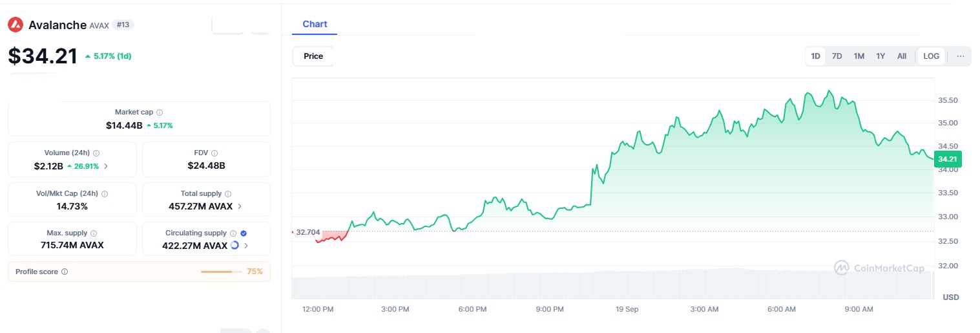
Task: Expand Volume (24h) details chevron
Action: [106, 166]
